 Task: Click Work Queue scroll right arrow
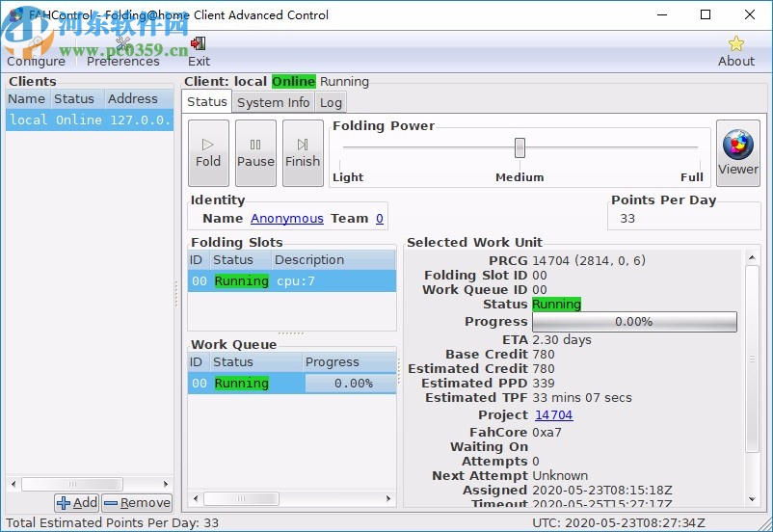388,498
